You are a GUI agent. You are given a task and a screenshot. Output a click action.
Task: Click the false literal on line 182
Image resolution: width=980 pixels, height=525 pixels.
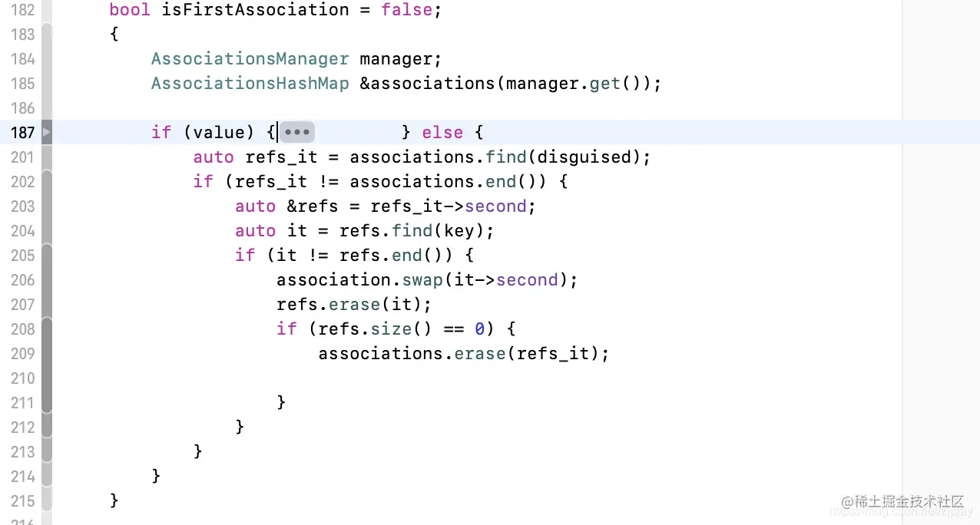406,10
